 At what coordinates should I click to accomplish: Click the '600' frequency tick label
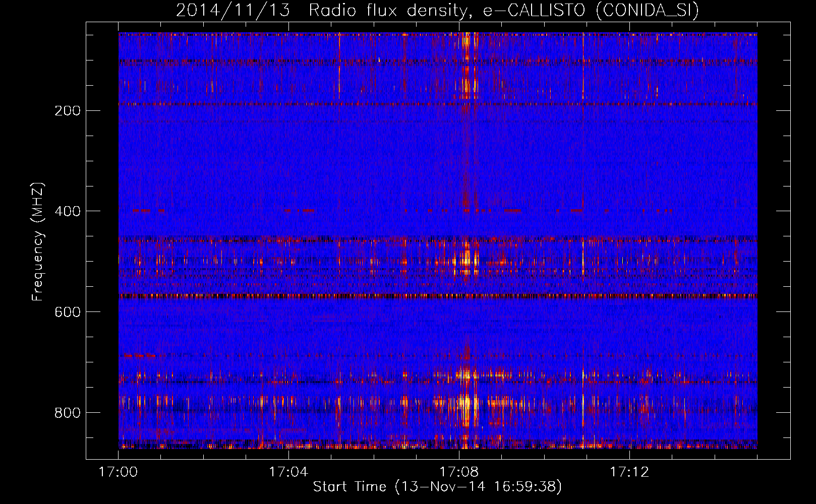pos(68,312)
